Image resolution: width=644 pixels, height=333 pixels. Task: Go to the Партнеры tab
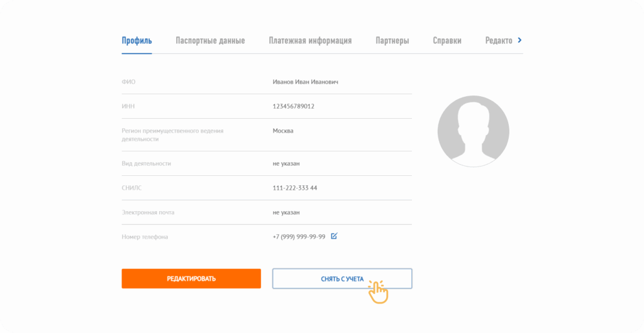(392, 41)
